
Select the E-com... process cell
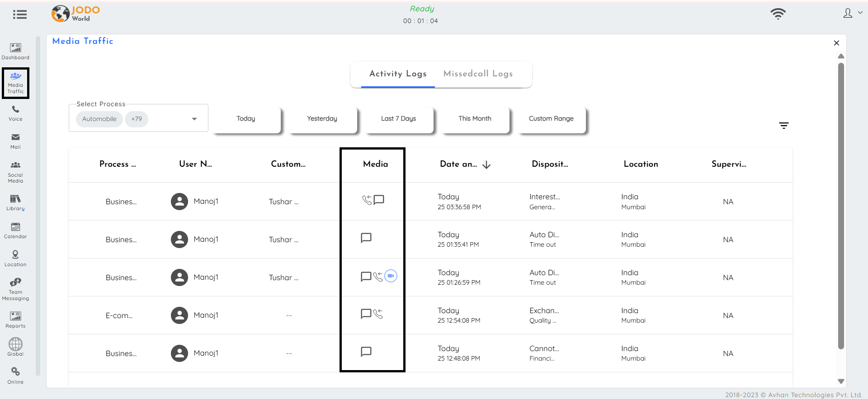pyautogui.click(x=119, y=315)
